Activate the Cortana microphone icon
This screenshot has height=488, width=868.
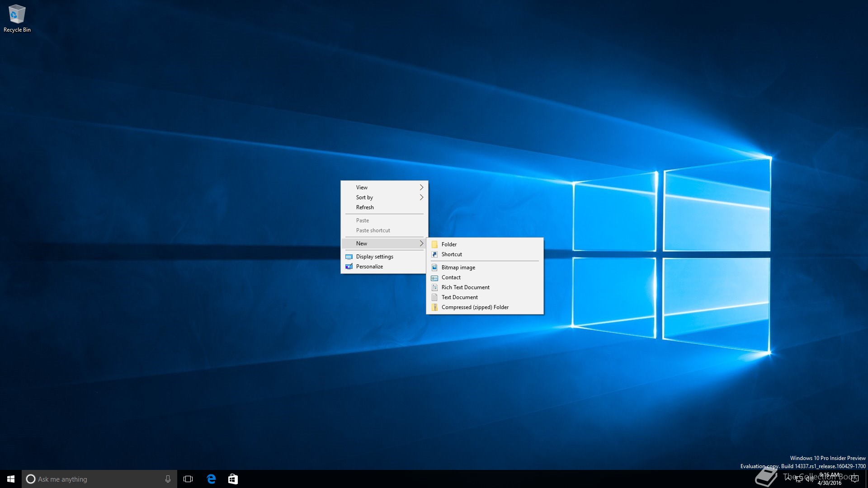pos(168,479)
